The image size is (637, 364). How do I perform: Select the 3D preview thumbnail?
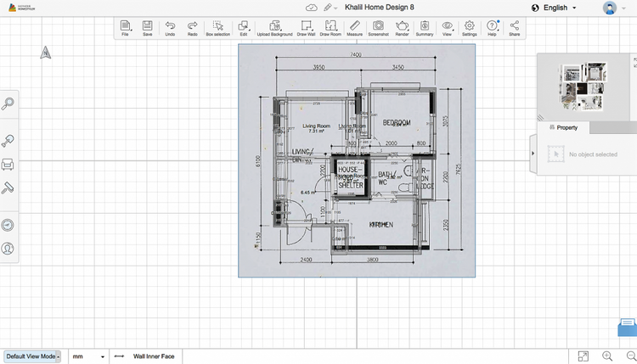pyautogui.click(x=583, y=87)
